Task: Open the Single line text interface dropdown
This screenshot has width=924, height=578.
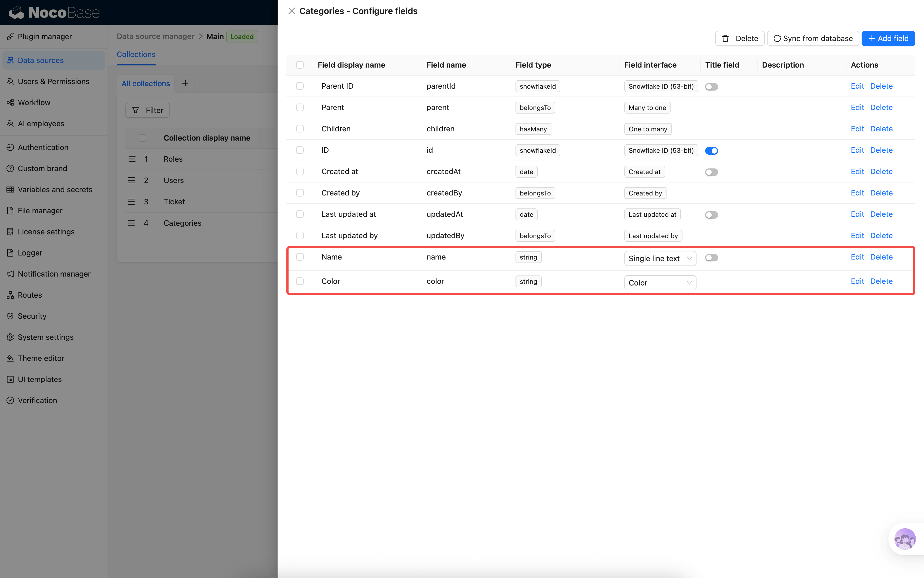Action: point(660,258)
